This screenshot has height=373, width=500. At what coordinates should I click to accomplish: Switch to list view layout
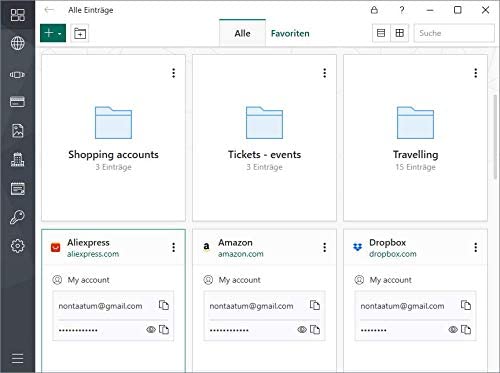coord(381,33)
